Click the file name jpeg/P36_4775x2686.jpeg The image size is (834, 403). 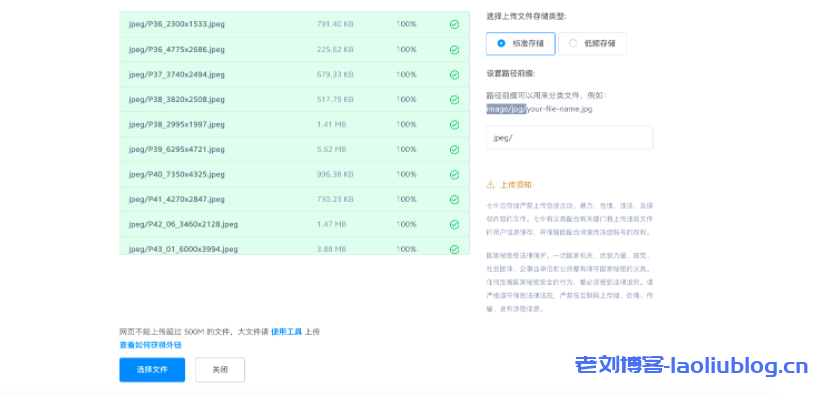177,49
